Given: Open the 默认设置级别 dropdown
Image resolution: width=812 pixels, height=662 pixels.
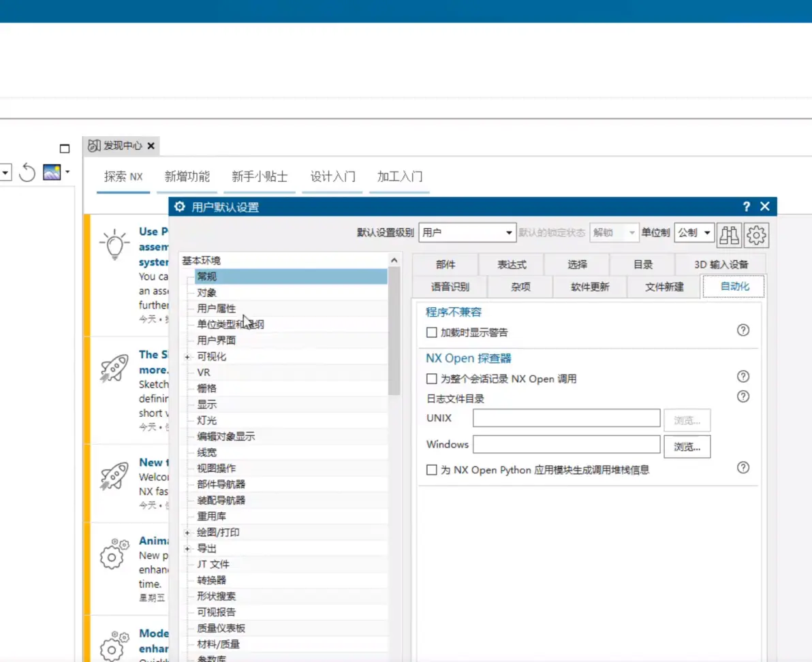Looking at the screenshot, I should coord(467,232).
